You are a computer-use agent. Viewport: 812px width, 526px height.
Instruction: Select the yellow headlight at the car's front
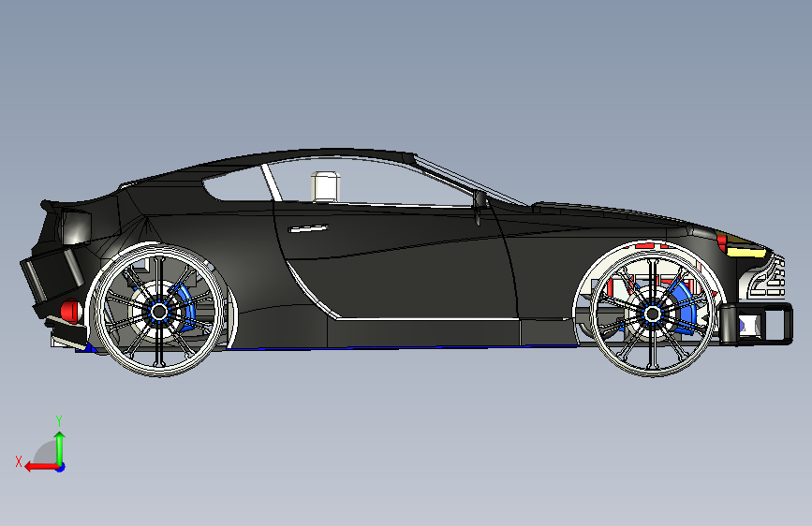point(746,252)
